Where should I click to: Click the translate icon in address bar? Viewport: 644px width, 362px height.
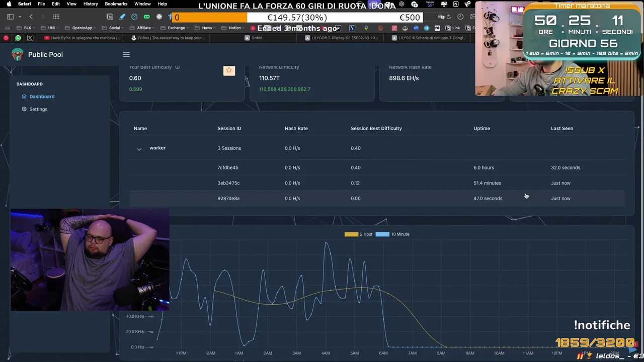click(441, 17)
